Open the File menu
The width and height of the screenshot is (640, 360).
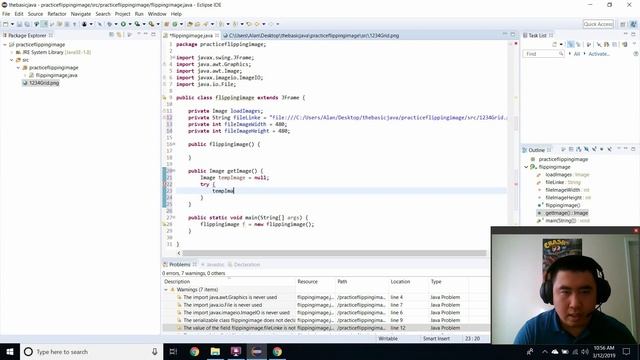pyautogui.click(x=6, y=14)
